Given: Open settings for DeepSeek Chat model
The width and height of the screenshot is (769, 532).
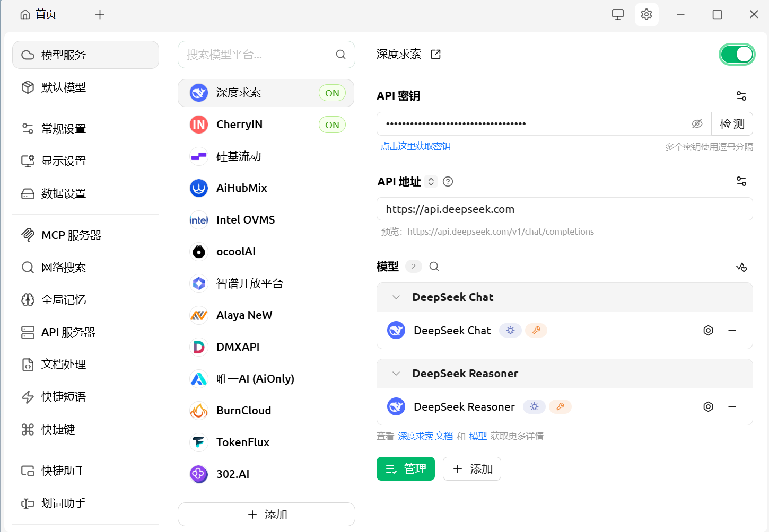Looking at the screenshot, I should [708, 331].
